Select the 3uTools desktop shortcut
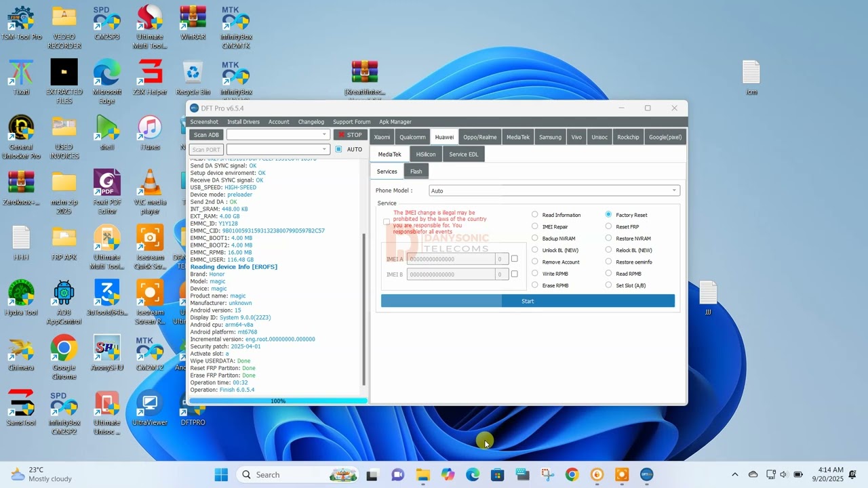Viewport: 868px width, 488px height. click(106, 298)
